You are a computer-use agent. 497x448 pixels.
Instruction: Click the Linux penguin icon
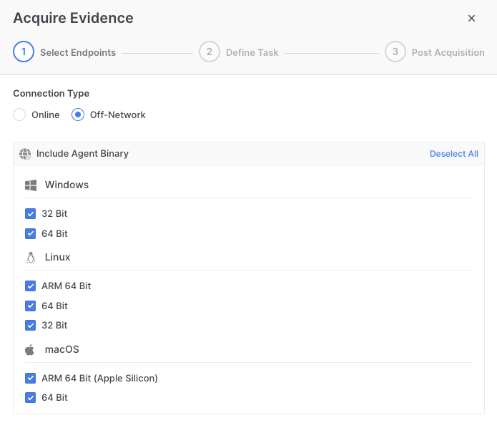[31, 258]
